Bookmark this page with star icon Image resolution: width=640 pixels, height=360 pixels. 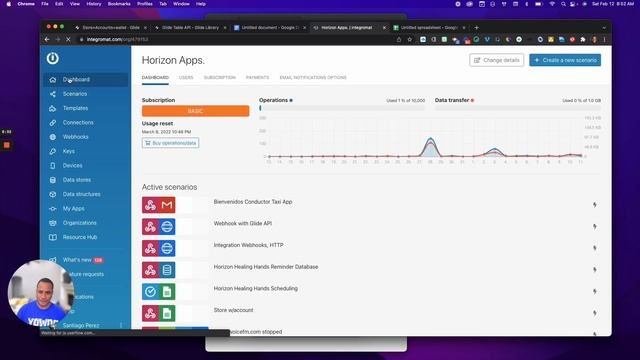click(x=410, y=40)
